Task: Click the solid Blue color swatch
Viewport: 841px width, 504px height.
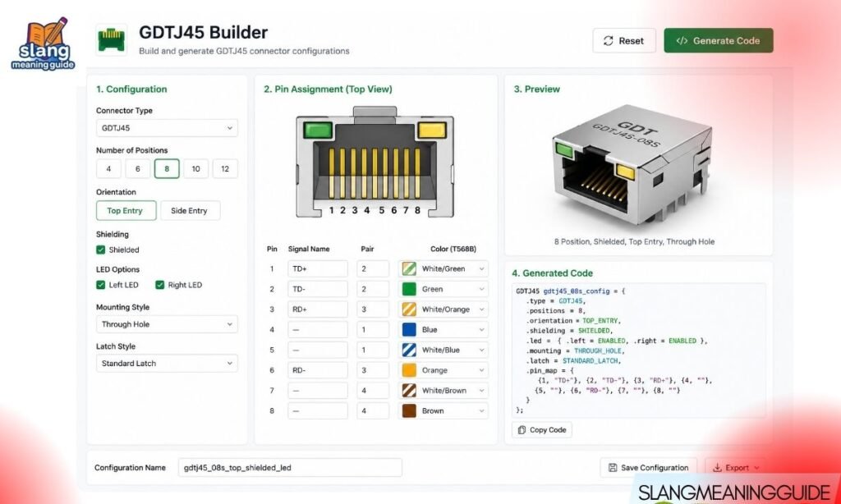Action: (409, 330)
